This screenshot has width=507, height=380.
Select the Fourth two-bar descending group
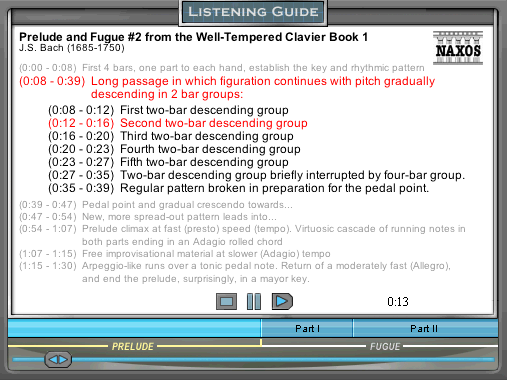coord(174,149)
